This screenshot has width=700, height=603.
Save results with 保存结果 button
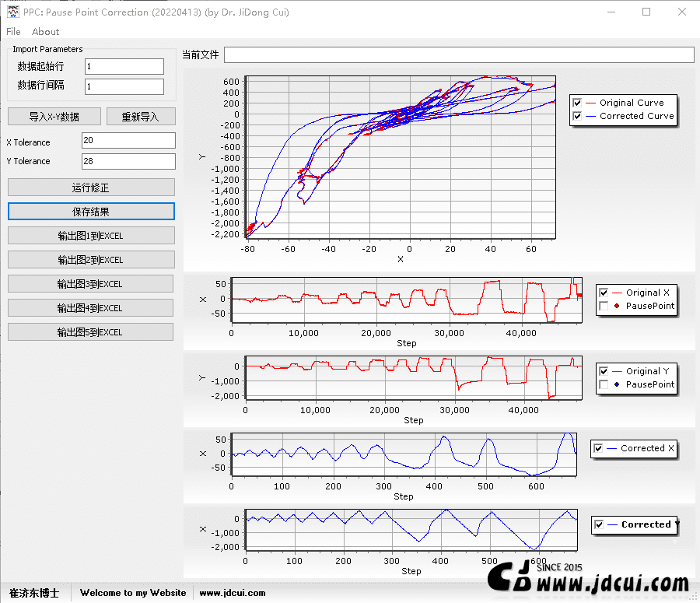(91, 212)
